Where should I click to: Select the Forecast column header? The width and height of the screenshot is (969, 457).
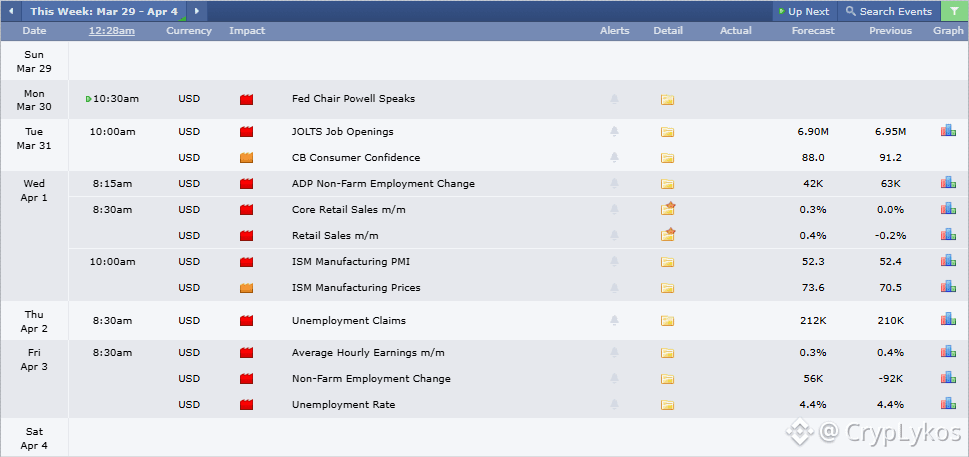813,31
